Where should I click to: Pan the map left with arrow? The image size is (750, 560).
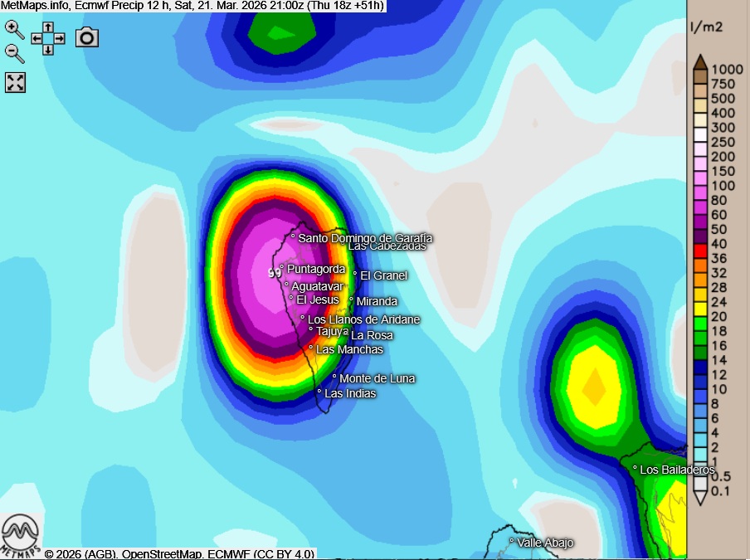(x=37, y=39)
